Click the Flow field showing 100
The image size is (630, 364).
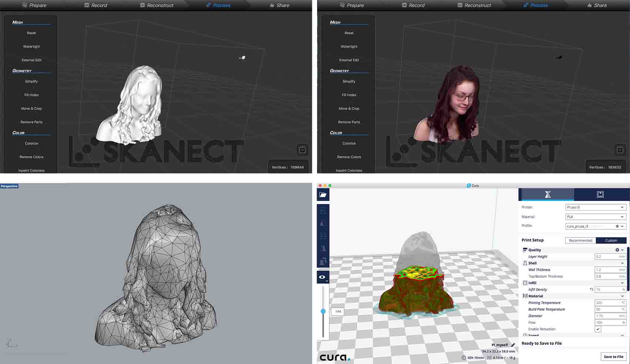pyautogui.click(x=610, y=323)
